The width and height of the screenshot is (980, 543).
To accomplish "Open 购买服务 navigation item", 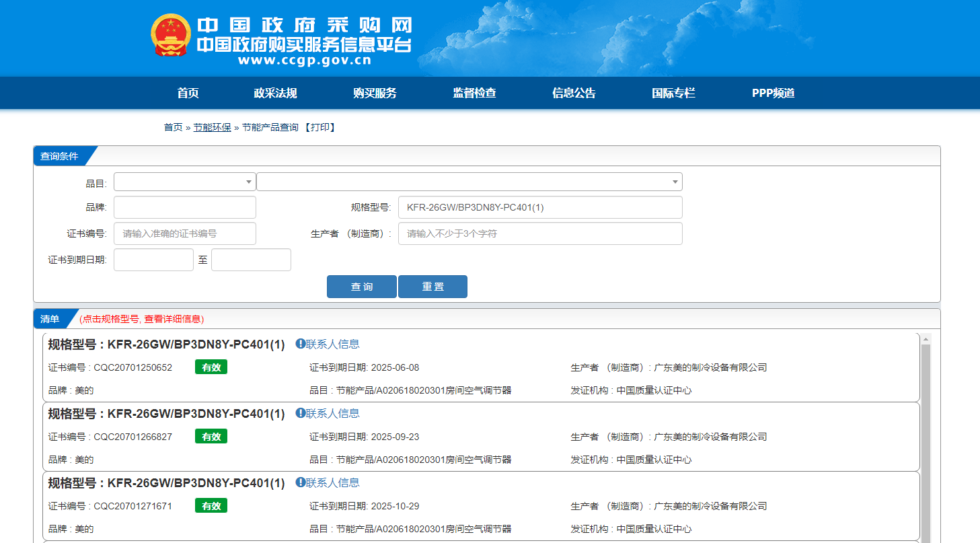I will (x=375, y=94).
